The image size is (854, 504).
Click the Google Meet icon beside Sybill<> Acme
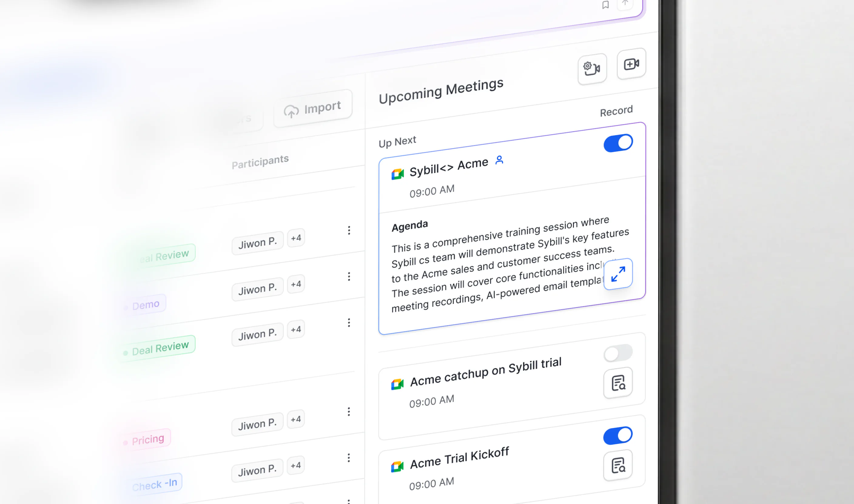click(398, 174)
